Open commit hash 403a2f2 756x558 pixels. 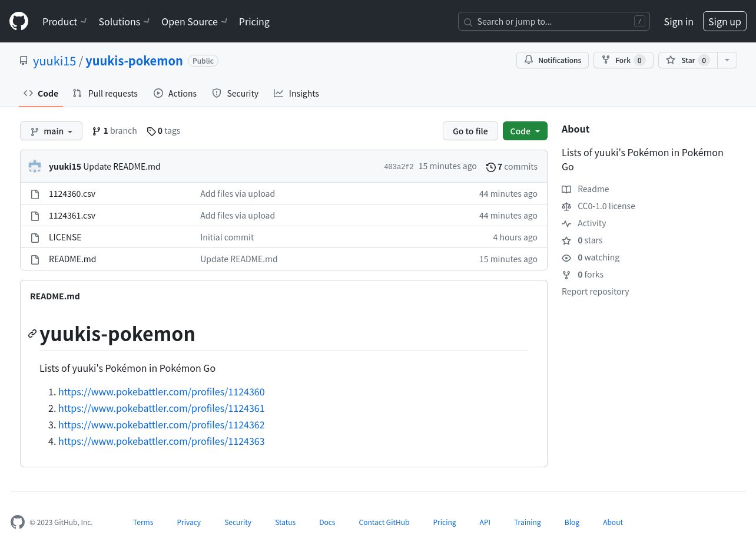tap(399, 167)
